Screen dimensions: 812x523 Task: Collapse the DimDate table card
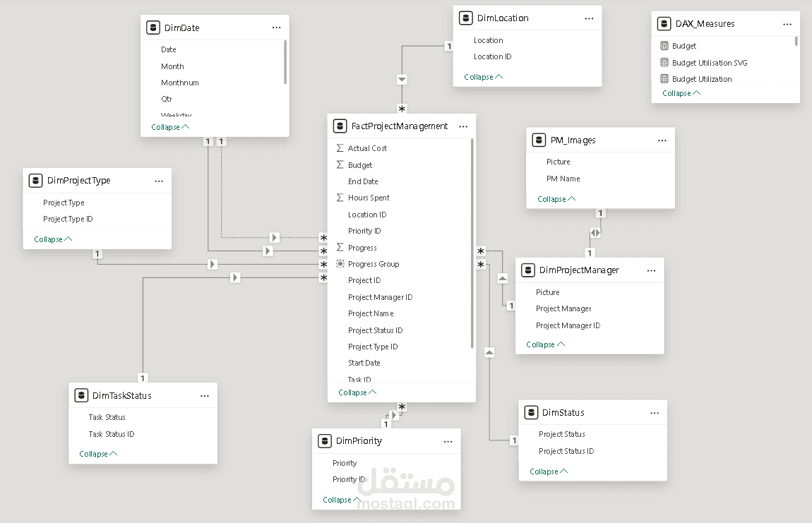(x=170, y=127)
